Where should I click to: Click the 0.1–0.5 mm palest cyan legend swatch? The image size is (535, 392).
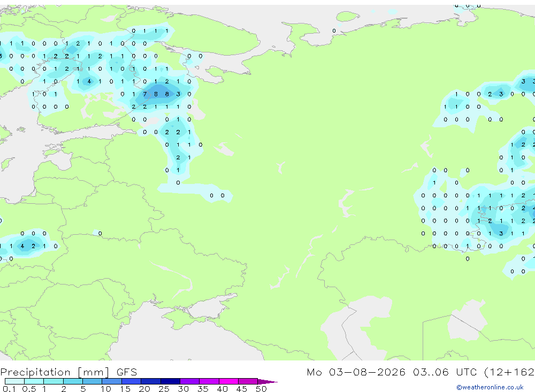[x=14, y=381]
